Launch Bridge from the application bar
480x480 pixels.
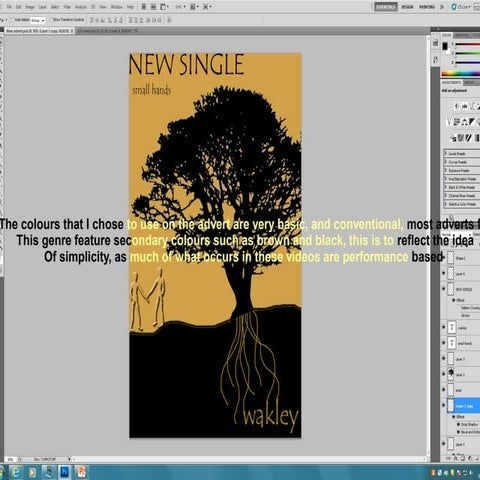[x=144, y=7]
